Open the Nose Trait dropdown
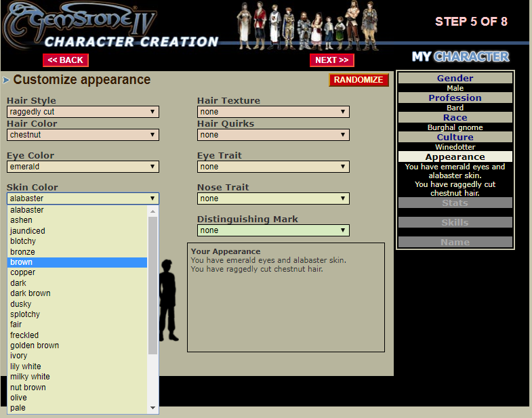 pyautogui.click(x=273, y=198)
